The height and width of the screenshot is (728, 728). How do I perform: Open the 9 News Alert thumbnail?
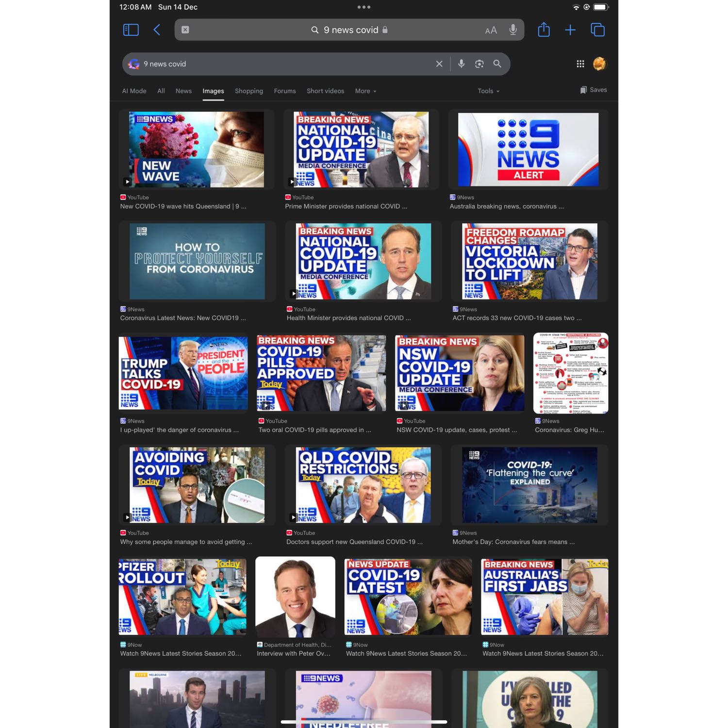(x=528, y=149)
